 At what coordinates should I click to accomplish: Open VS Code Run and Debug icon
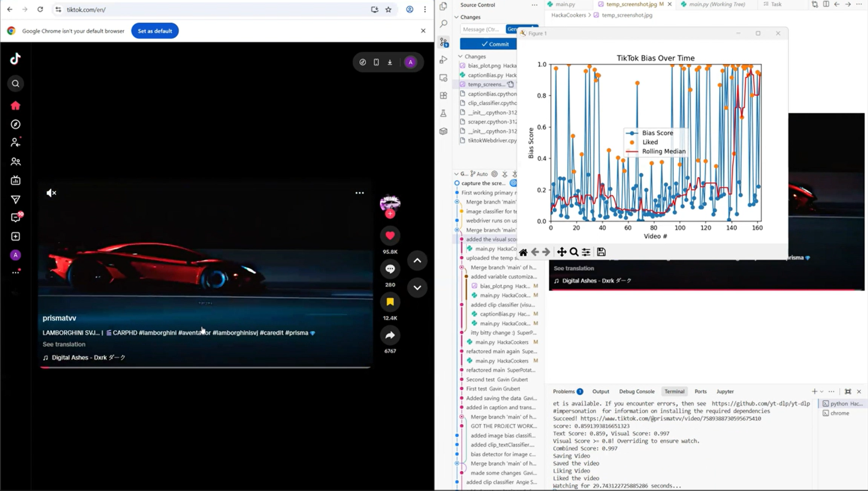point(443,60)
